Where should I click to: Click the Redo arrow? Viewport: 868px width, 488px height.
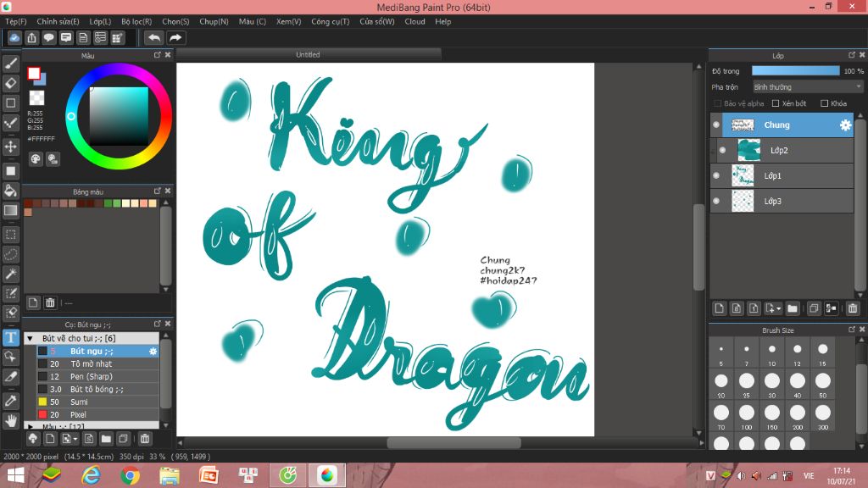coord(175,37)
